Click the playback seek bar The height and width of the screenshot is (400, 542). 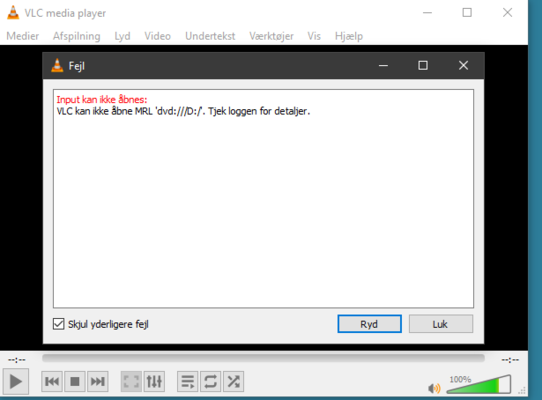263,358
